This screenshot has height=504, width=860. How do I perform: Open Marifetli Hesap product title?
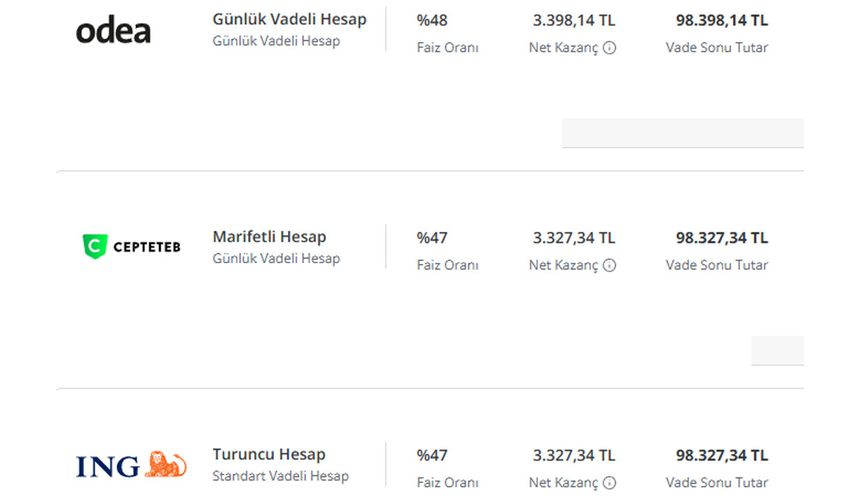[x=269, y=237]
